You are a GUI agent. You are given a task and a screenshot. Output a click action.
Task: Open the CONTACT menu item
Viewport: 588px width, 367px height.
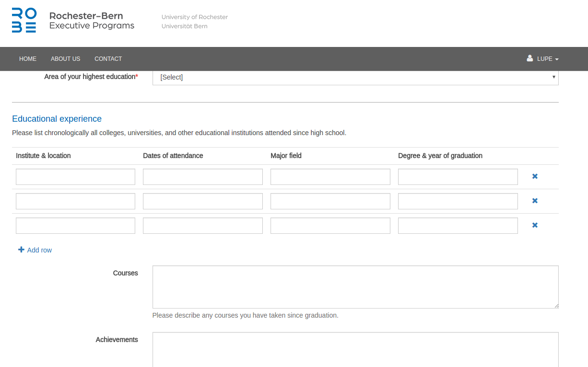(x=108, y=59)
